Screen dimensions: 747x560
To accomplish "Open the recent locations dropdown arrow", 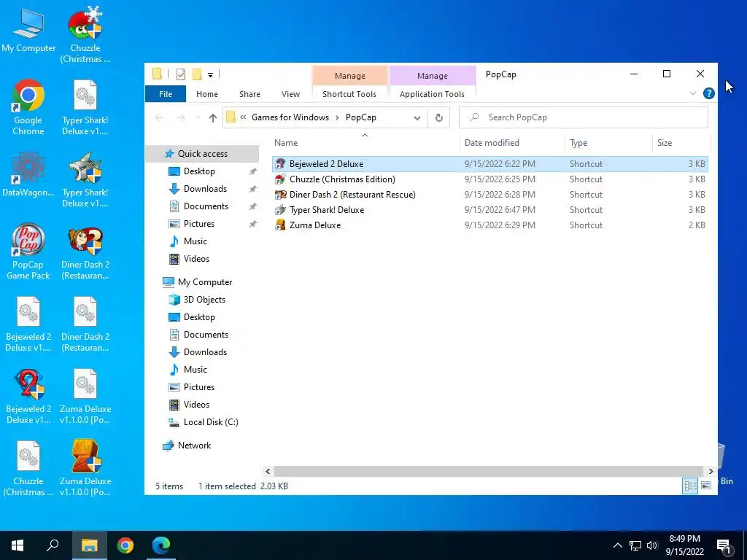I will (x=198, y=117).
